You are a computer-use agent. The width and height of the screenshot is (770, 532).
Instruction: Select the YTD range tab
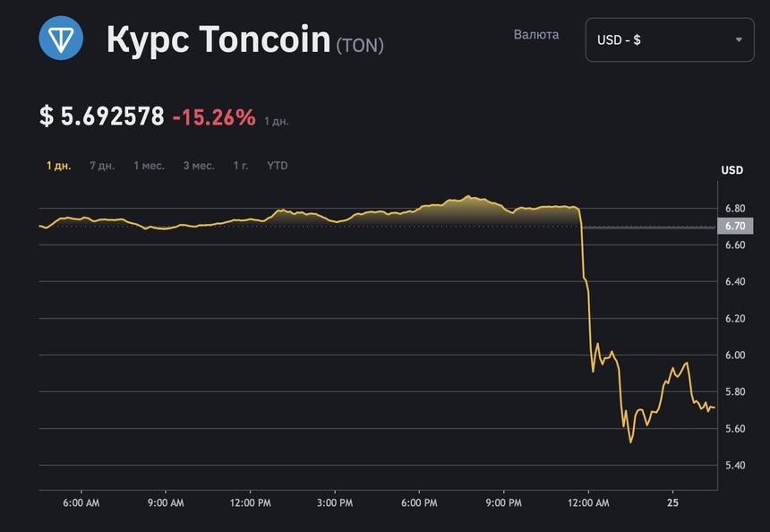(x=278, y=166)
